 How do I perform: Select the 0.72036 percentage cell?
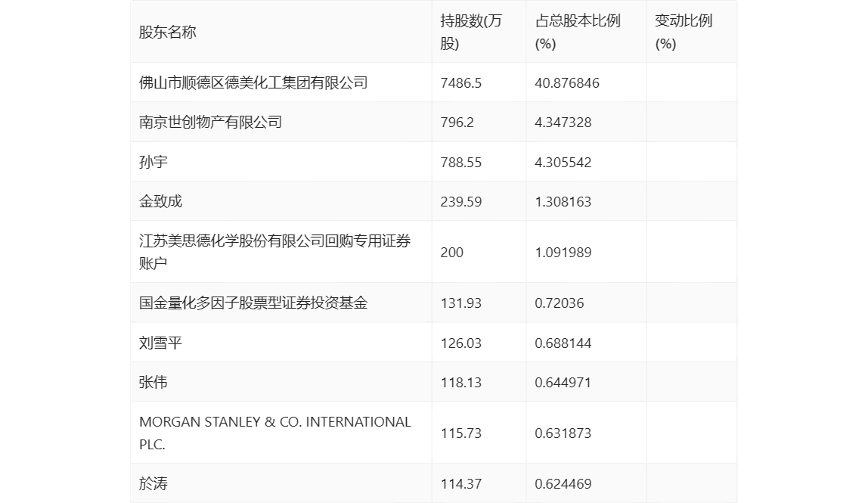pos(559,303)
